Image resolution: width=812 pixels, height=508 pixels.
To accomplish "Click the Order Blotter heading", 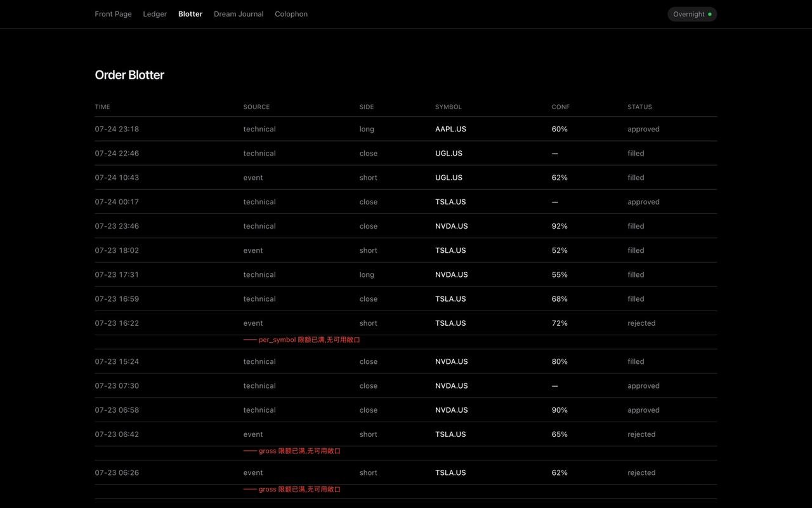I will (129, 75).
